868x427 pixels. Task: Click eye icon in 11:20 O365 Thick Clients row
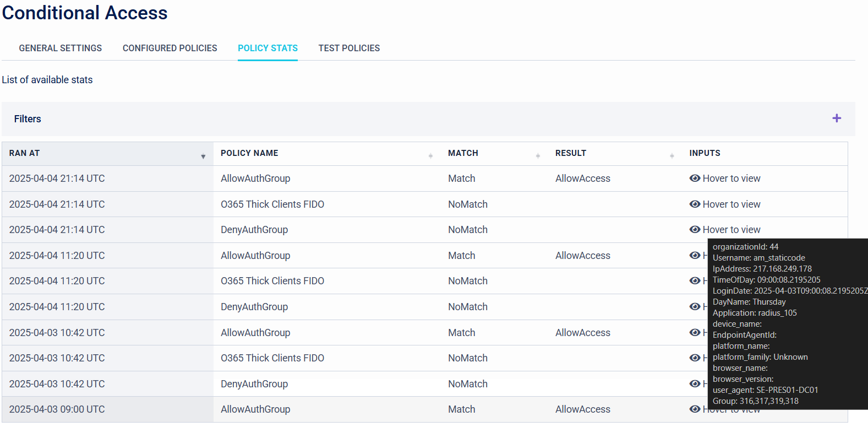[695, 281]
